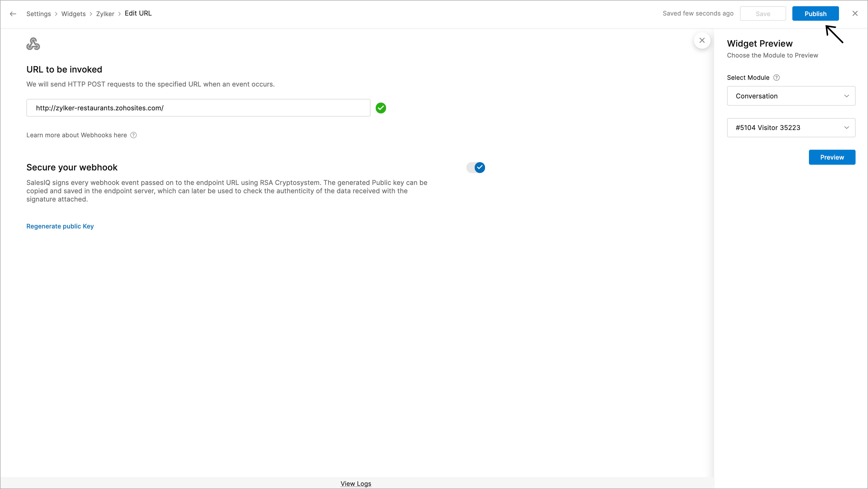Click 'URL to be invoked' heading
The width and height of the screenshot is (868, 489).
pos(64,69)
